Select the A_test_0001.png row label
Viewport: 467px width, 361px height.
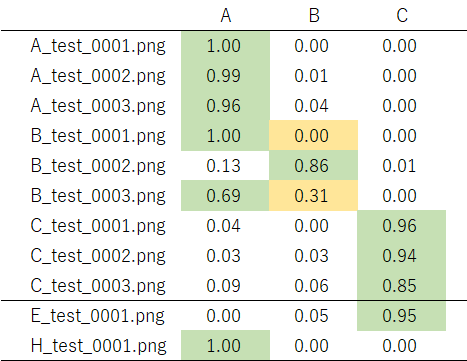[98, 46]
